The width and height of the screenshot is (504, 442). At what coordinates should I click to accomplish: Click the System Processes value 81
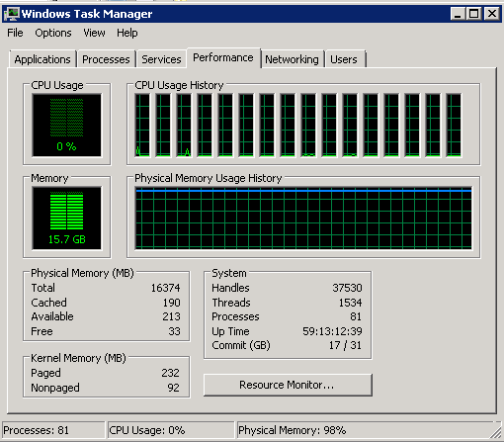[356, 316]
